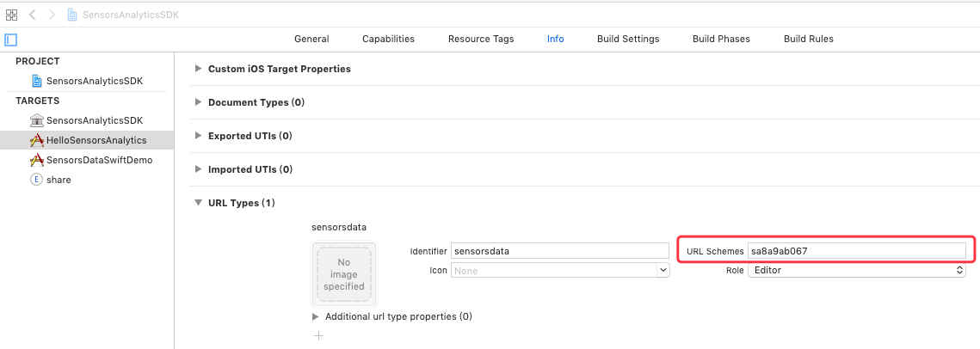Expand the Document Types section
This screenshot has width=980, height=349.
(x=198, y=101)
